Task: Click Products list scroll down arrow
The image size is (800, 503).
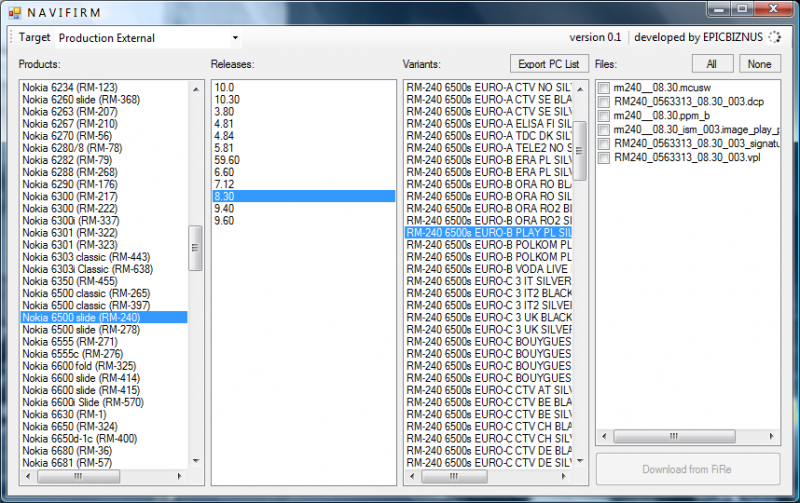Action: coord(196,461)
